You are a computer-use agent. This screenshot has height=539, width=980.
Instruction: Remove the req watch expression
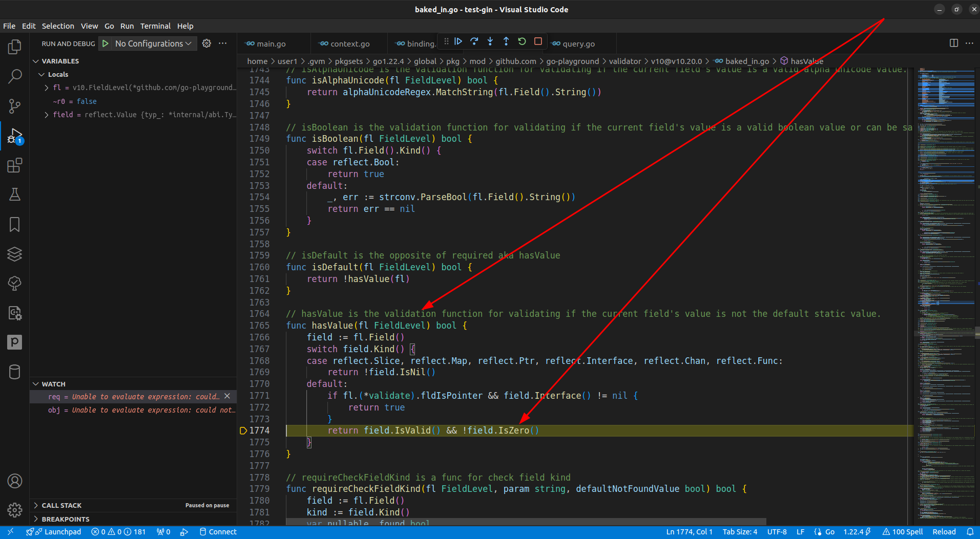click(227, 396)
